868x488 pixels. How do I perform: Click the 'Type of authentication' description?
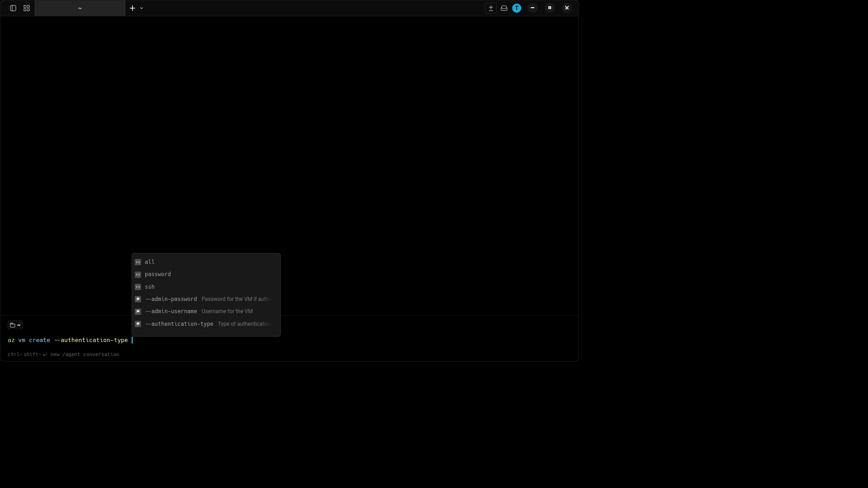point(245,324)
